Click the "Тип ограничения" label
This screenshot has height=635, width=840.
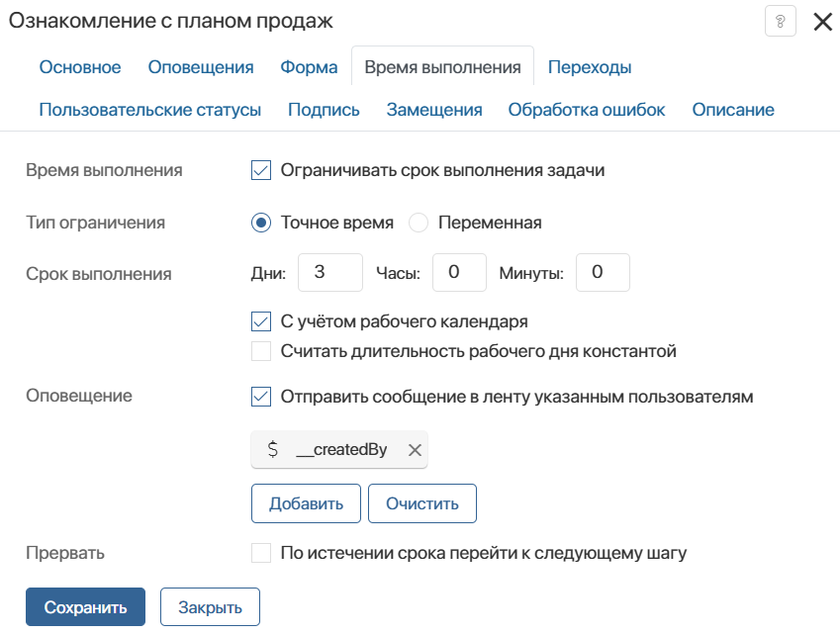[95, 223]
